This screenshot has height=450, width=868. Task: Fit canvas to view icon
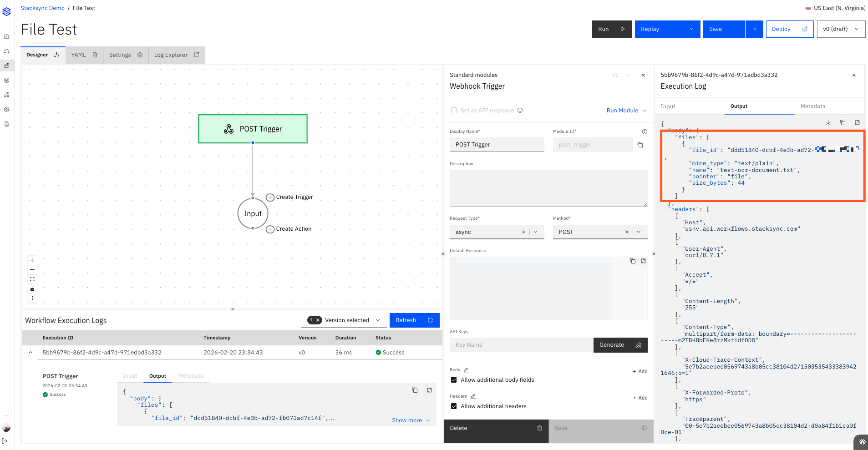(x=32, y=279)
